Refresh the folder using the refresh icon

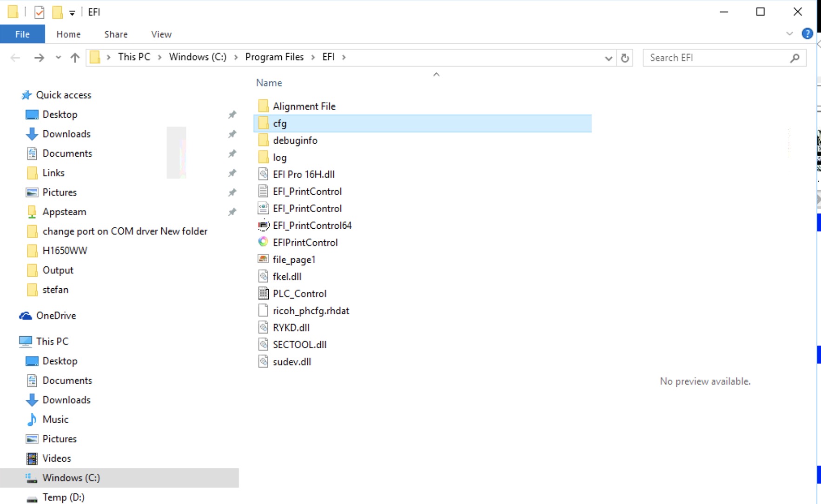click(x=625, y=58)
